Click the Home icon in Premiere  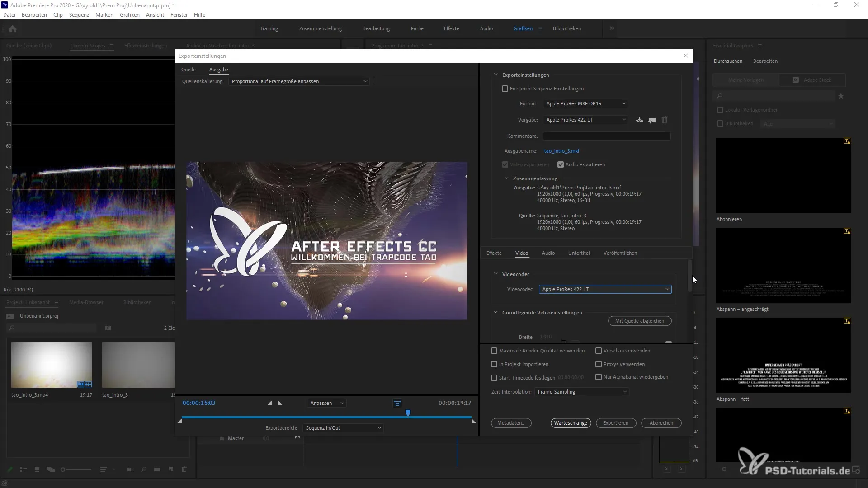(x=13, y=29)
